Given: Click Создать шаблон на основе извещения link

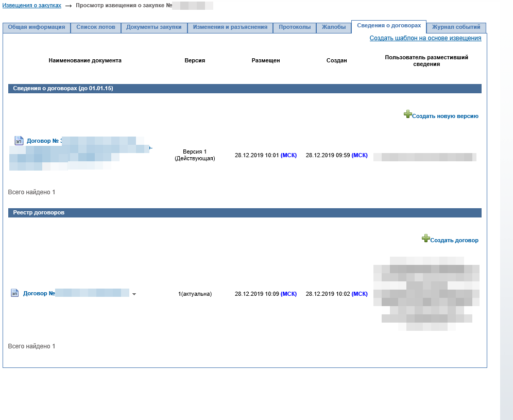Looking at the screenshot, I should [x=425, y=38].
